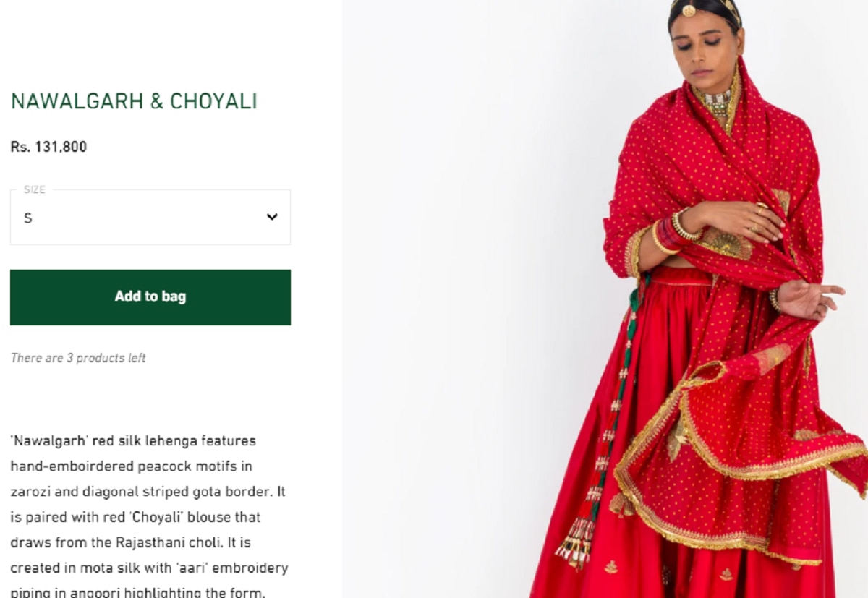Select the 'S' value shown in size field

(28, 218)
